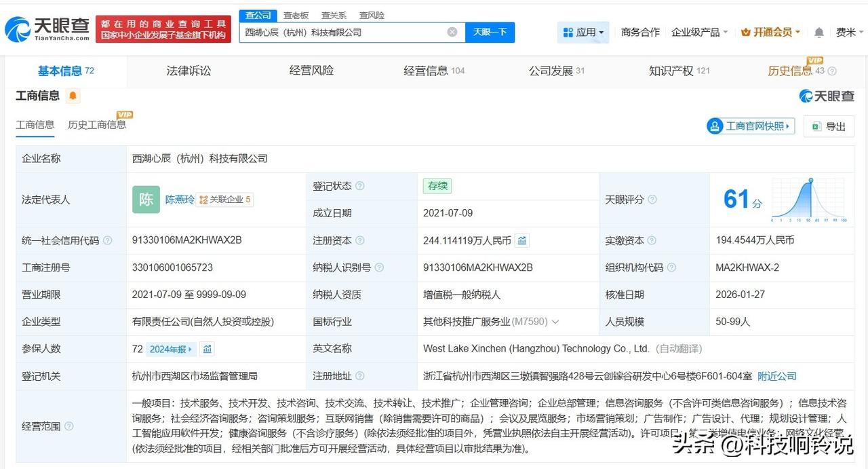Open chart icon beside 244.114119万人民币
The width and height of the screenshot is (868, 469).
(522, 240)
